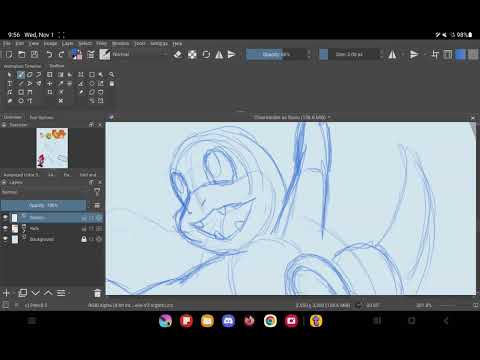The image size is (480, 360).
Task: Select the shape selection arrow tool
Action: click(9, 75)
